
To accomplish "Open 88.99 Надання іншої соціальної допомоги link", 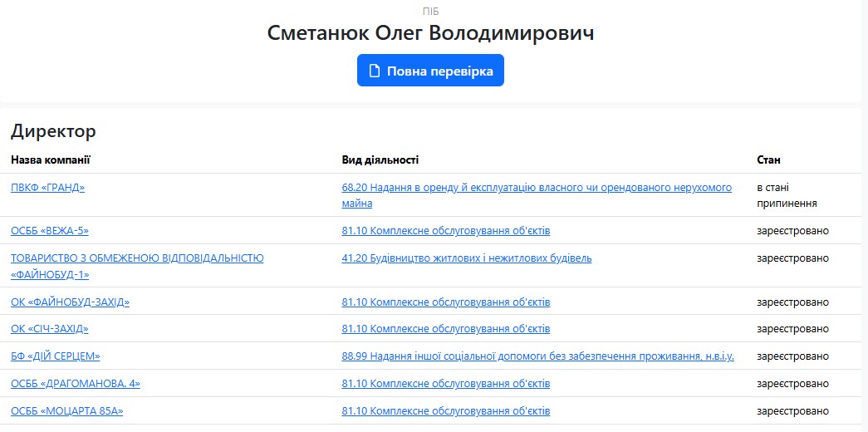I will point(538,356).
